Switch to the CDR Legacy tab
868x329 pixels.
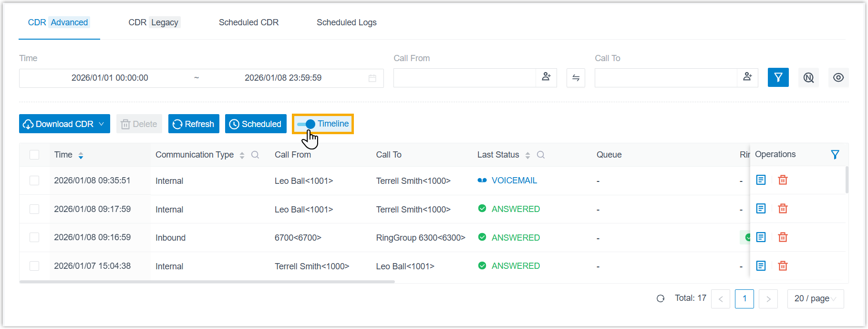(154, 22)
